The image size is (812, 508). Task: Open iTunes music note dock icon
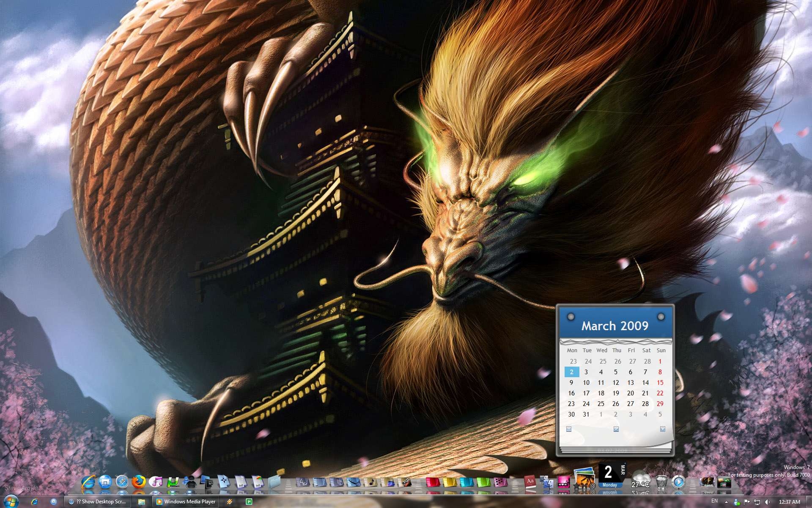(156, 482)
